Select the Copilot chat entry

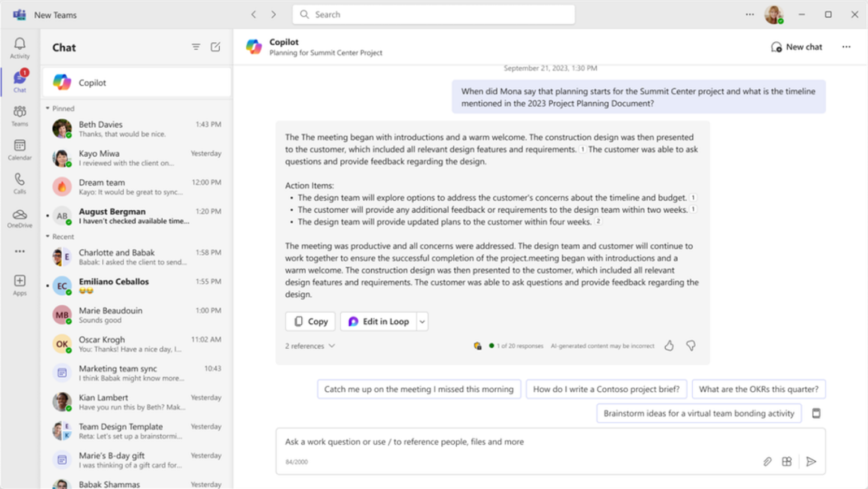coord(137,83)
